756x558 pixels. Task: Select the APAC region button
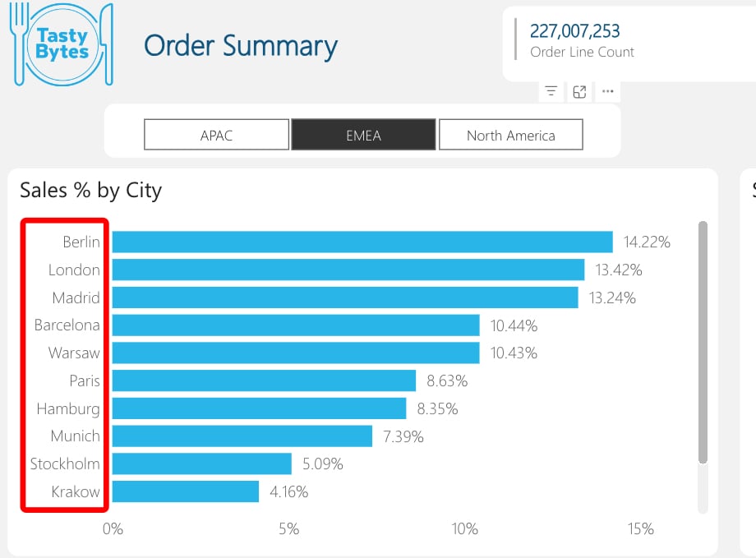[x=216, y=135]
